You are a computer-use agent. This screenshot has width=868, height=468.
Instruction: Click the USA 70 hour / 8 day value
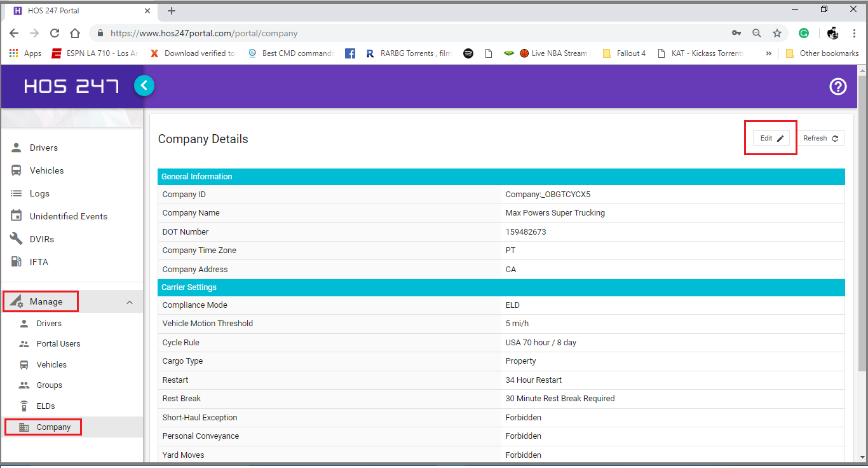pyautogui.click(x=541, y=343)
